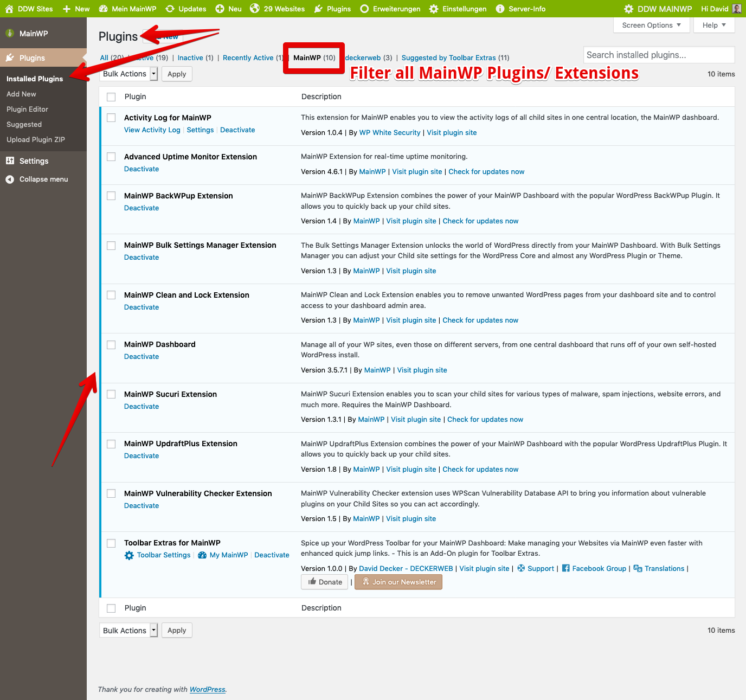Image resolution: width=746 pixels, height=700 pixels.
Task: Click the thumbs-up icon on Donate button
Action: point(312,581)
